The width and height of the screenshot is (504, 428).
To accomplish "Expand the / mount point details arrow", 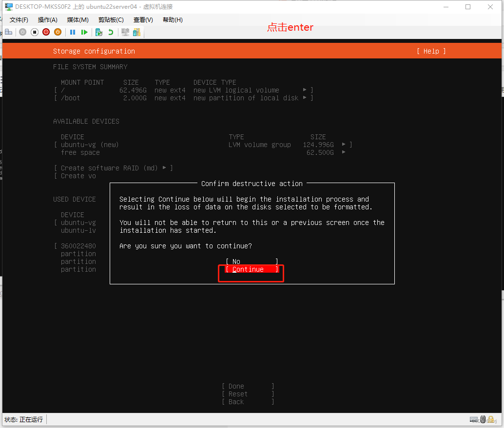I will (x=305, y=90).
